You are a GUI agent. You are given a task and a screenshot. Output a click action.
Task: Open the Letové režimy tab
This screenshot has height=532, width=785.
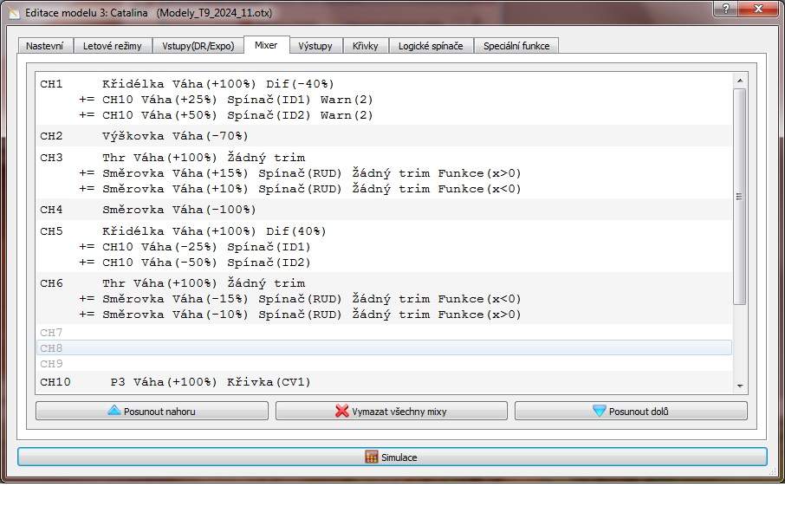[x=113, y=46]
